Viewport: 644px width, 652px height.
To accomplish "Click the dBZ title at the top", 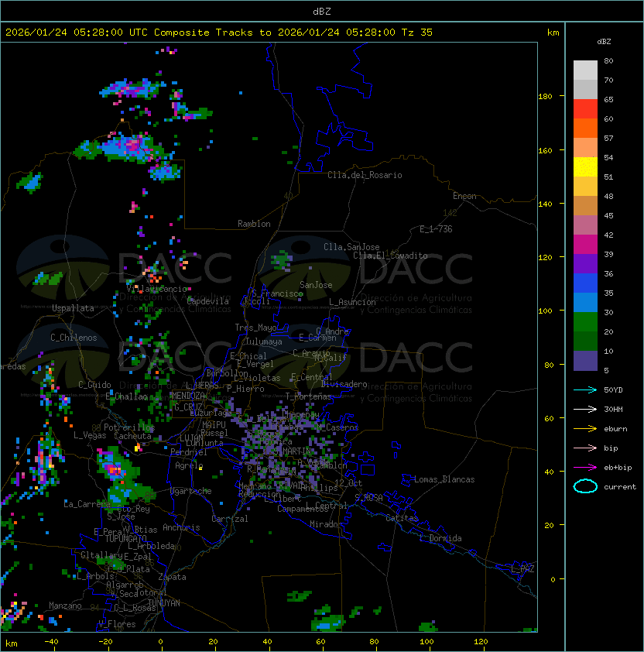I will coord(322,12).
